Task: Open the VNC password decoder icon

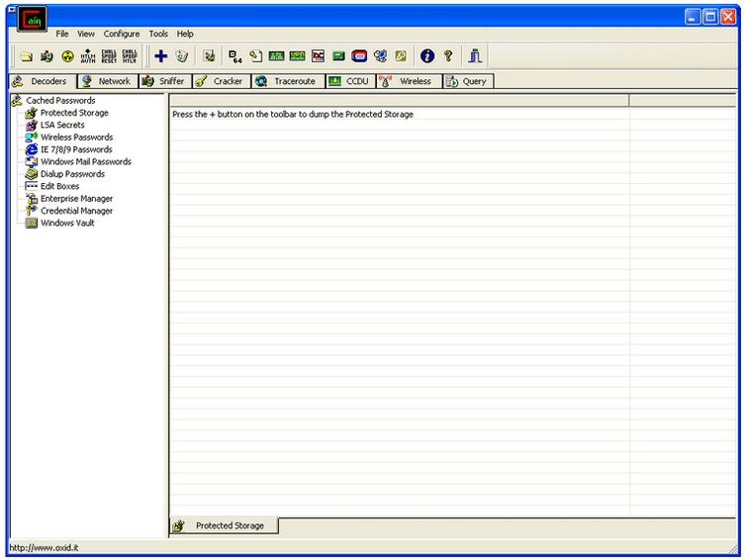Action: point(318,56)
